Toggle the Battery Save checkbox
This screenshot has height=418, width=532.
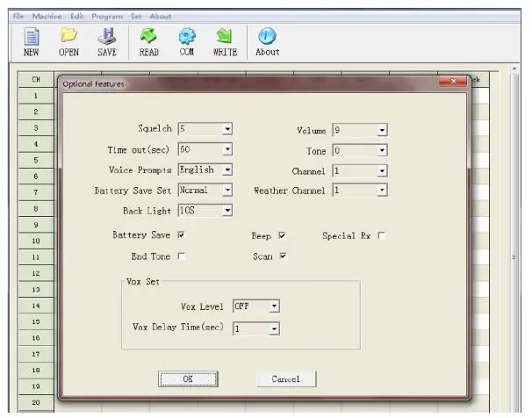coord(181,234)
